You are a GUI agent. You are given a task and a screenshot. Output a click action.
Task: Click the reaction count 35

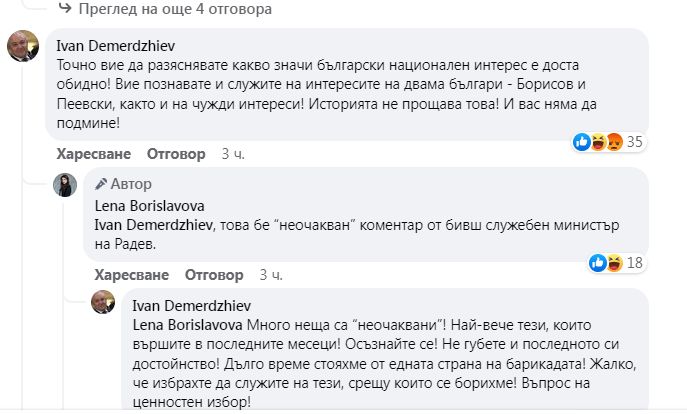633,142
